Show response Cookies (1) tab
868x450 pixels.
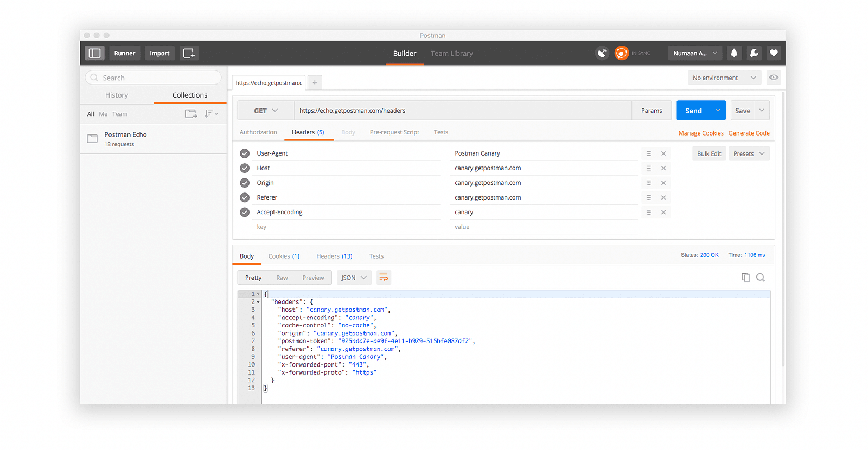point(284,256)
